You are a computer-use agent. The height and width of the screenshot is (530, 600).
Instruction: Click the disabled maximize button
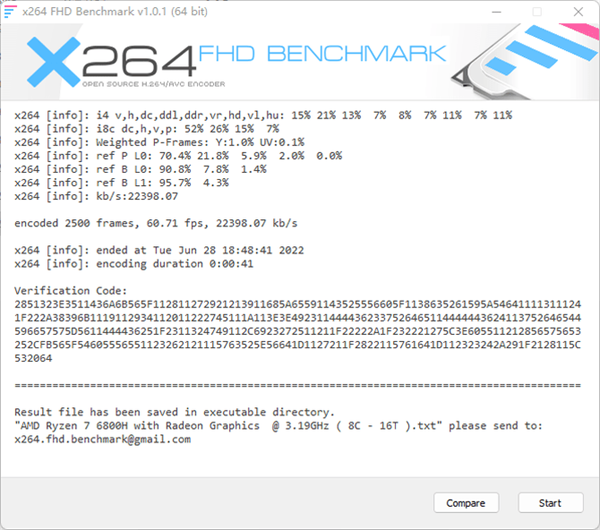point(537,12)
